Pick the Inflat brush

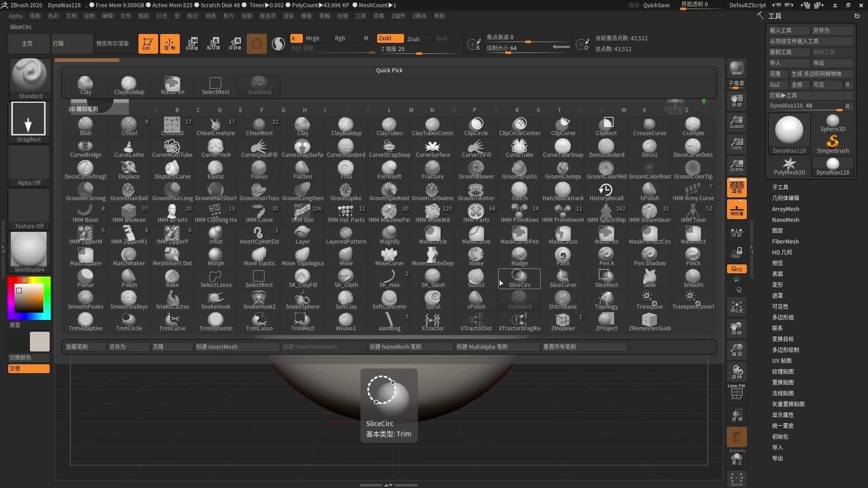[x=216, y=235]
